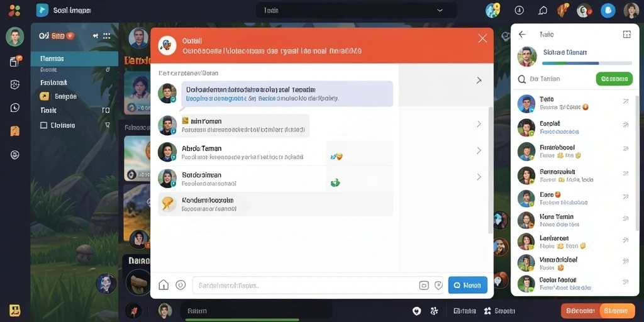644x322 pixels.
Task: Click the blue play-arrow app logo
Action: (x=42, y=10)
